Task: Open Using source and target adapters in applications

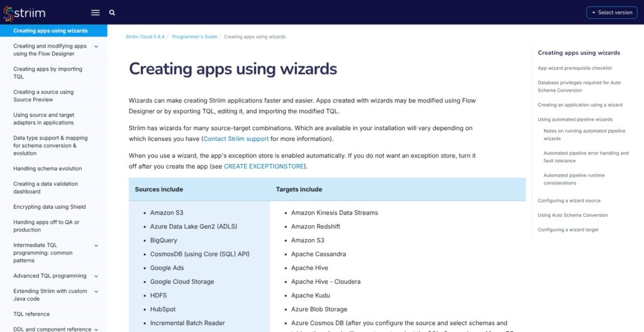Action: [x=44, y=119]
